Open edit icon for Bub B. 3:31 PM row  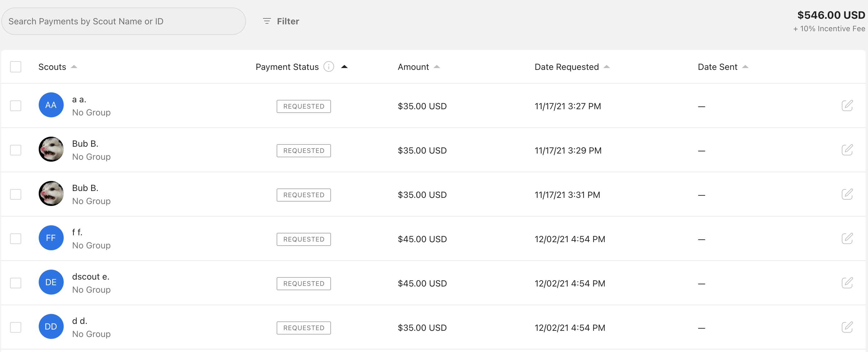pos(847,194)
